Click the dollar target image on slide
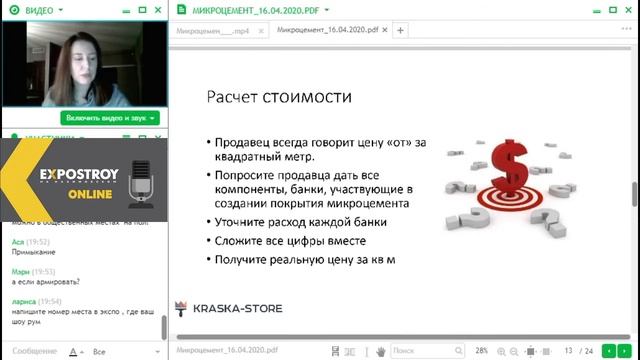Image resolution: width=640 pixels, height=360 pixels. [x=510, y=189]
